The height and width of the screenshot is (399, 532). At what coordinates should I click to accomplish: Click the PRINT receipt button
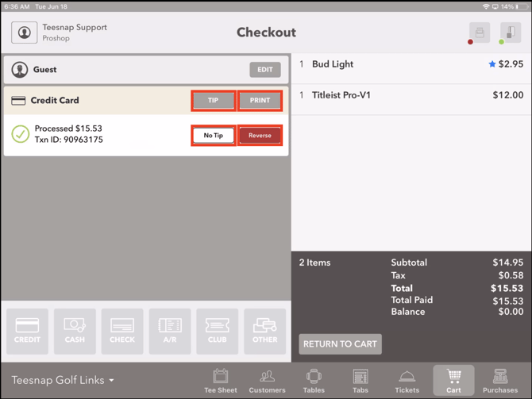[x=260, y=100]
